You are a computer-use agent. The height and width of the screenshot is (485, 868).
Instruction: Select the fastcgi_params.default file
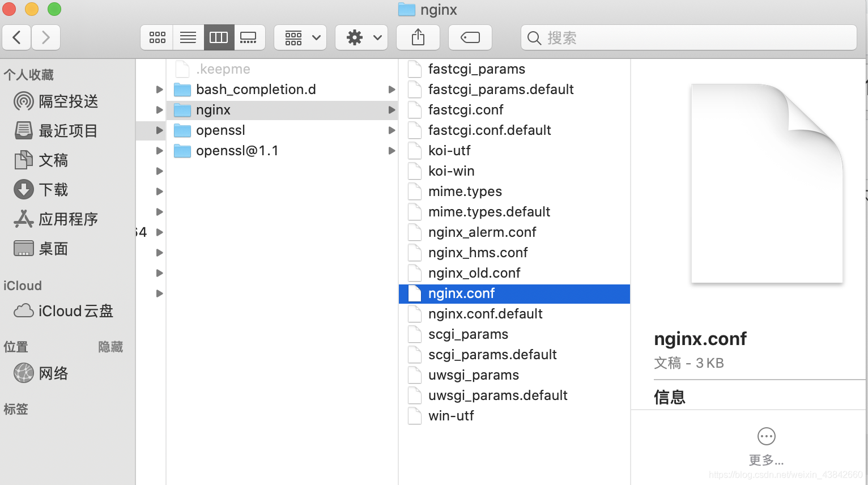pyautogui.click(x=514, y=90)
